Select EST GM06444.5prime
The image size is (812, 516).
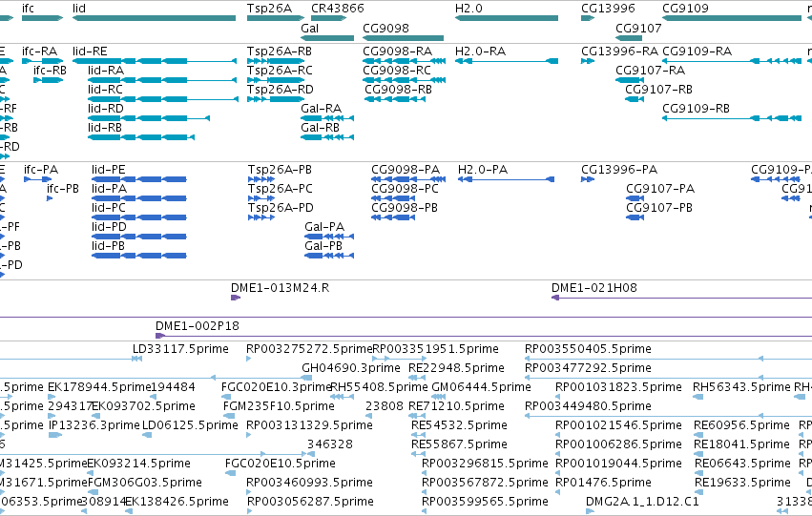pyautogui.click(x=439, y=397)
